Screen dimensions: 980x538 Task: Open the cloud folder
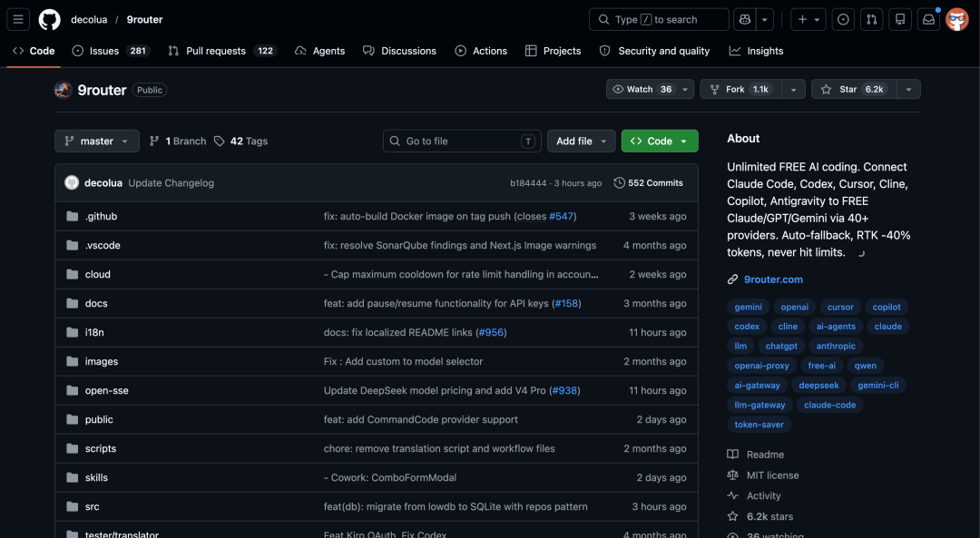pos(97,274)
